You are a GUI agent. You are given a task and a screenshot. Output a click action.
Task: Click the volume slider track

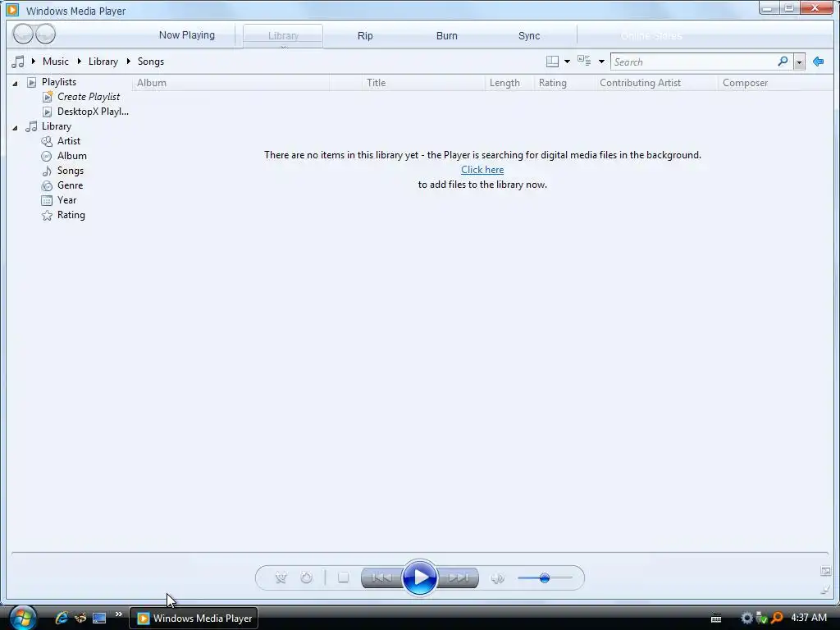(x=545, y=578)
